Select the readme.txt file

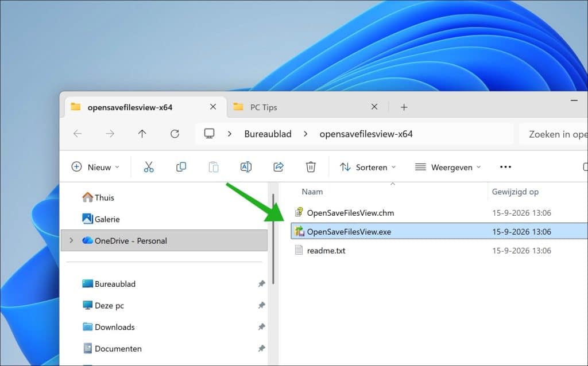(326, 251)
